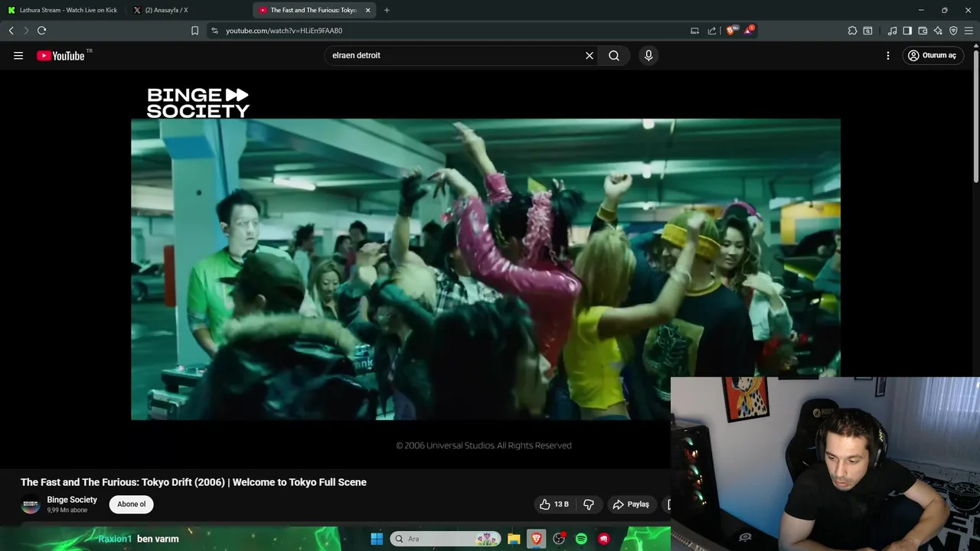Click the Binge Society channel avatar
The image size is (980, 551).
tap(31, 504)
